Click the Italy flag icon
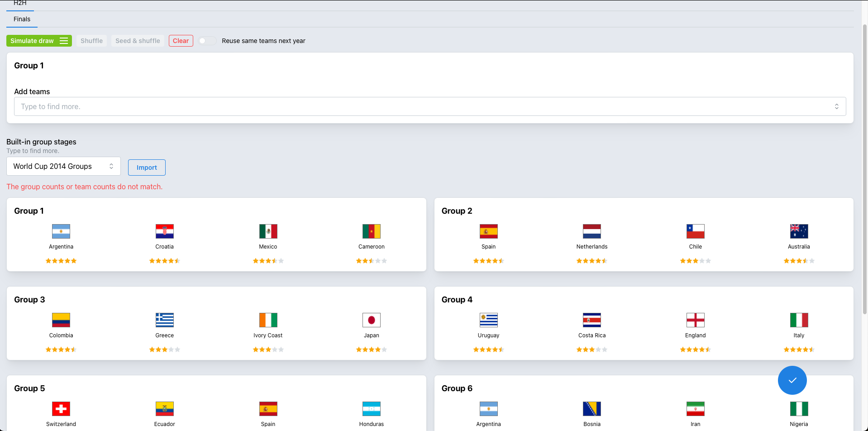Image resolution: width=868 pixels, height=431 pixels. click(x=799, y=320)
